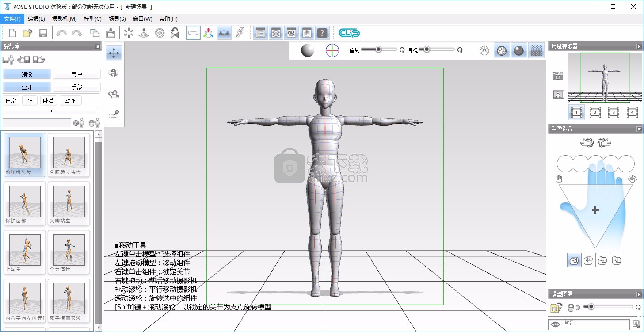Open the 场景(S) menu
Viewport: 644px width, 332px height.
117,19
